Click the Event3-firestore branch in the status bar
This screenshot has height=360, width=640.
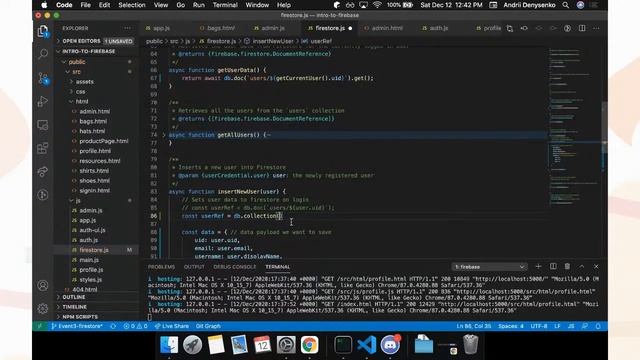pyautogui.click(x=77, y=326)
